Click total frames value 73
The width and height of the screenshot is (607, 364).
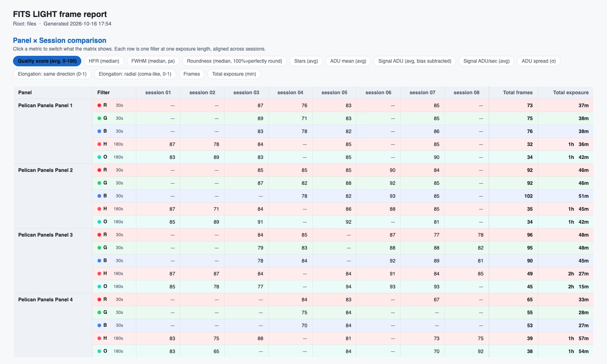(x=530, y=106)
